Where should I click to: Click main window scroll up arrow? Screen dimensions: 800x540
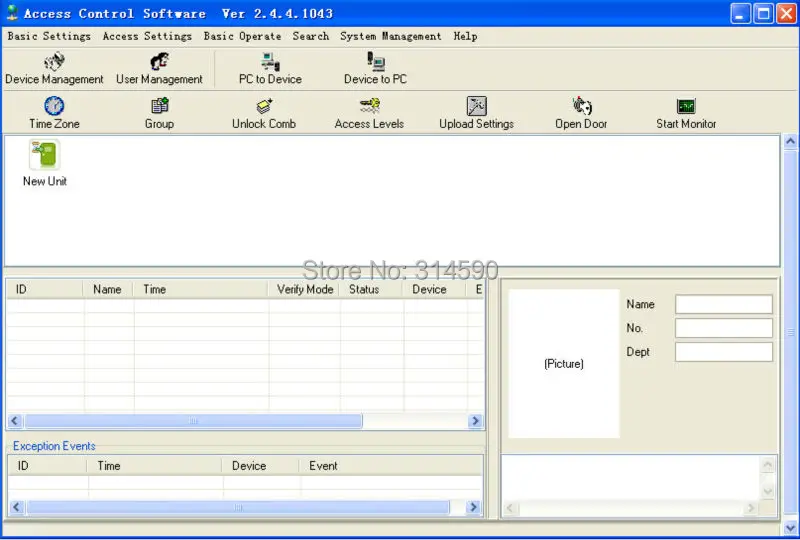coord(790,141)
